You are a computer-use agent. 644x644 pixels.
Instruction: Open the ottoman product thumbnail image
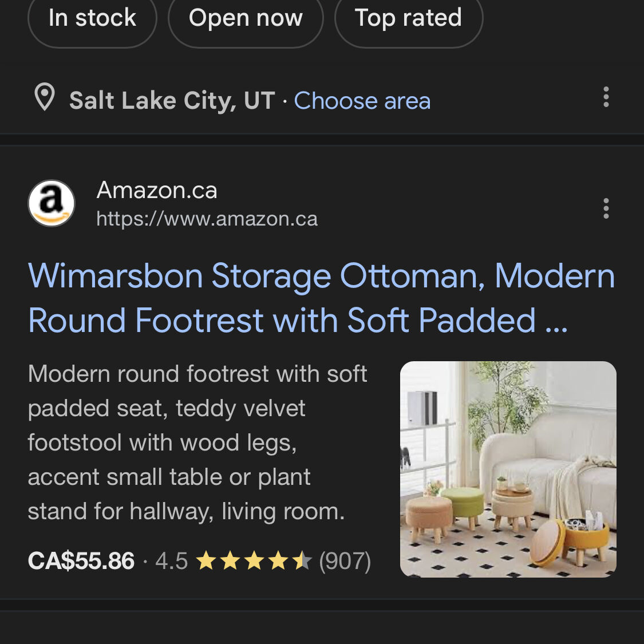[508, 469]
